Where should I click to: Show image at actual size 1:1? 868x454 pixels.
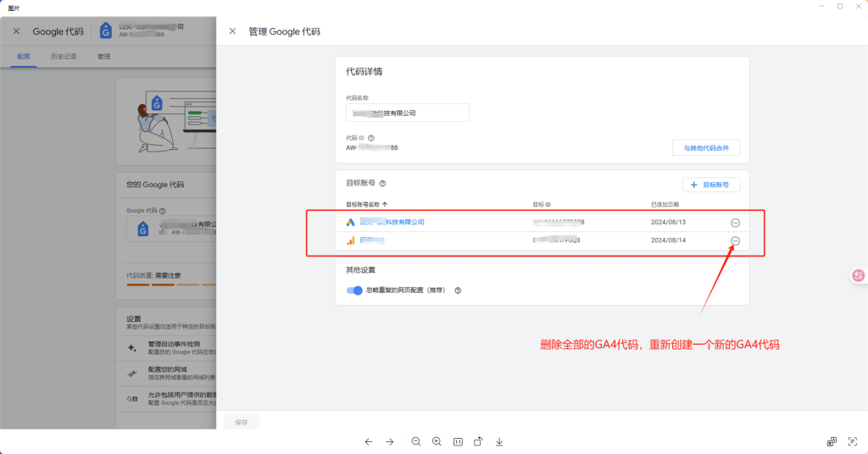tap(458, 442)
